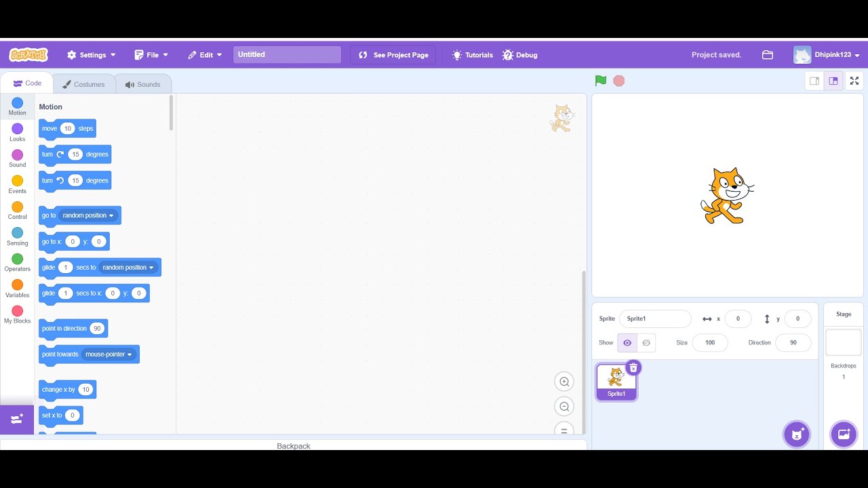Expand 'glide secs to' random position dropdown
Screen dimensions: 868x488
tap(129, 268)
